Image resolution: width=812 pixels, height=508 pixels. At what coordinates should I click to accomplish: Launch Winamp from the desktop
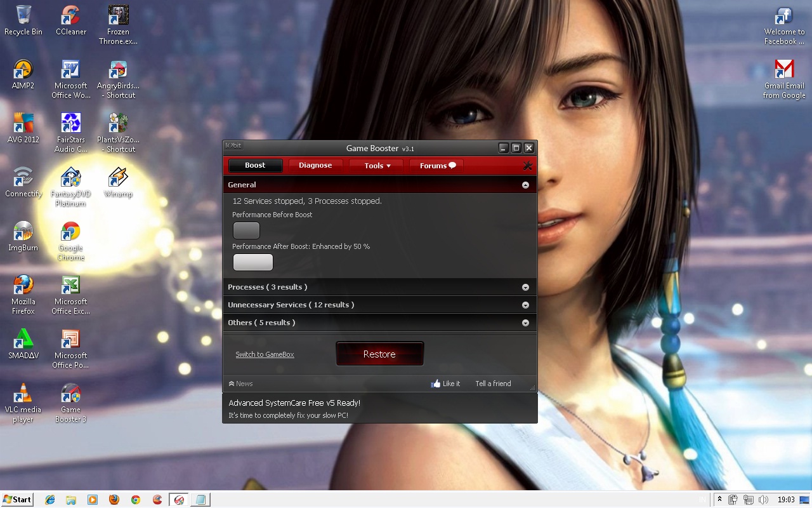(x=118, y=183)
